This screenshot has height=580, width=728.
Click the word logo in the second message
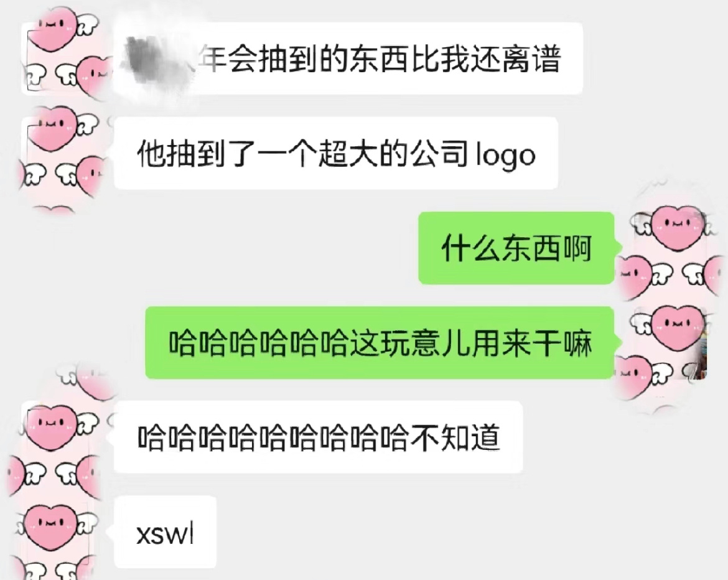tap(506, 155)
